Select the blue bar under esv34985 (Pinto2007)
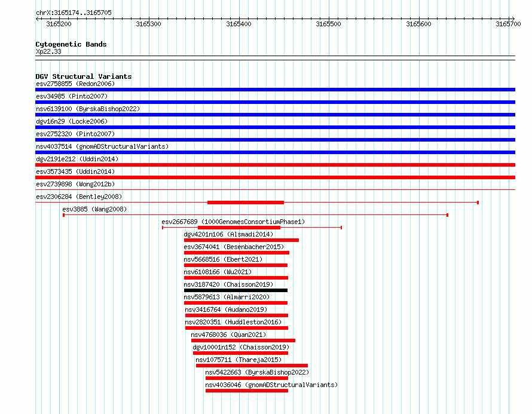 click(x=275, y=102)
